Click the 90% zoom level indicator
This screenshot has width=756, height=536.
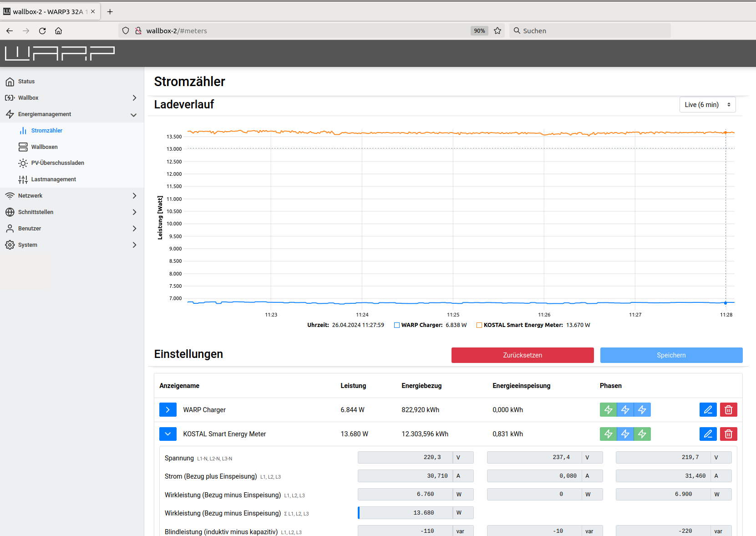click(x=479, y=31)
